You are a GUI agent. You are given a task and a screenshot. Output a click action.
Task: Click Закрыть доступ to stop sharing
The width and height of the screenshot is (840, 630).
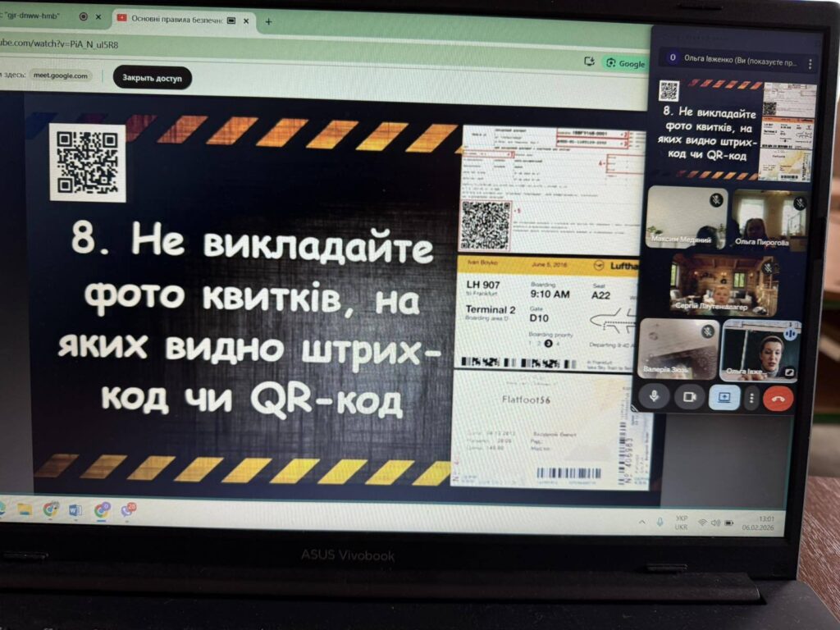pyautogui.click(x=152, y=78)
